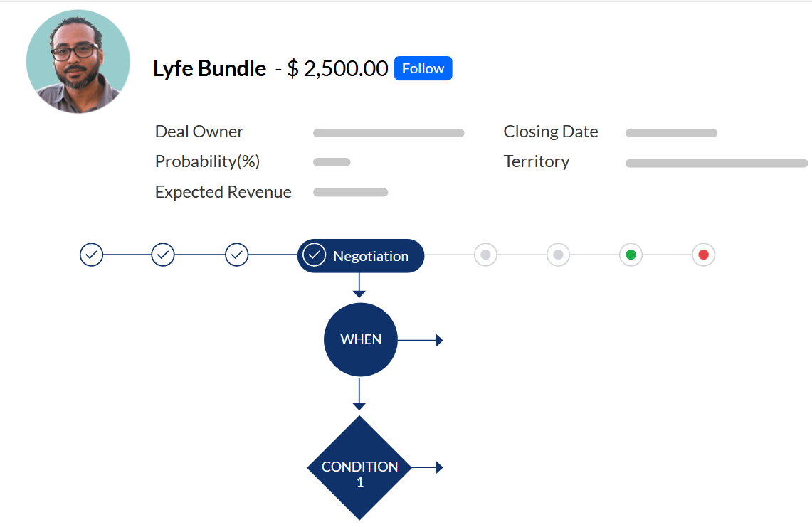The height and width of the screenshot is (527, 812).
Task: Select the first upcoming gray stage dot
Action: tap(486, 255)
